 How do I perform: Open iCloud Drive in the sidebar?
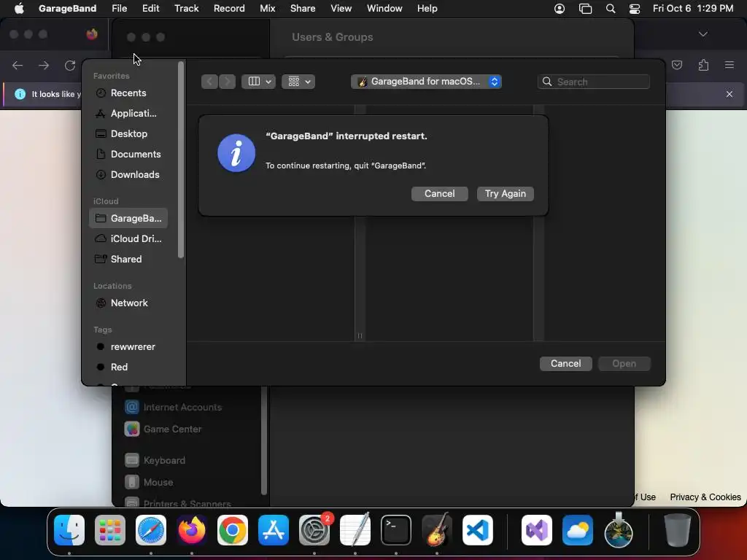pyautogui.click(x=128, y=239)
